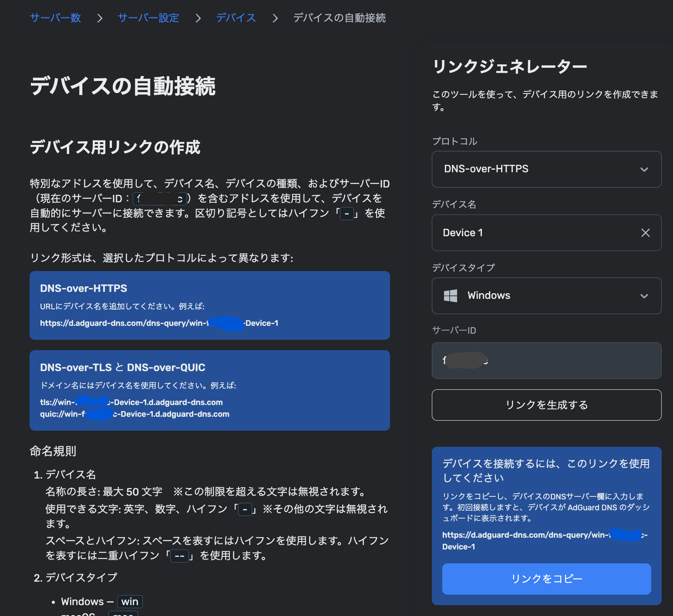
Task: Click the サーバーID field
Action: (546, 361)
